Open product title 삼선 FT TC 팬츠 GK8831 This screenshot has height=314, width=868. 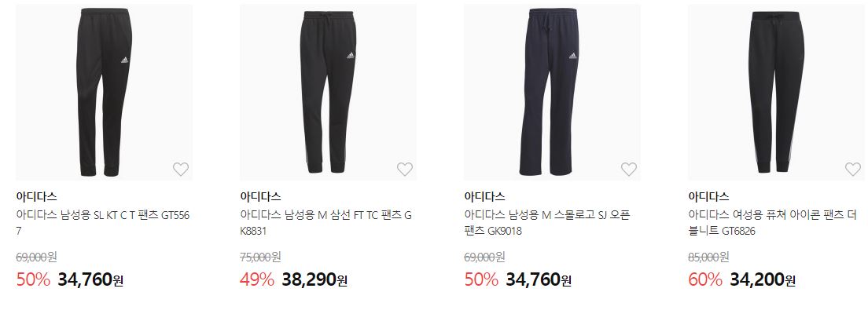click(x=326, y=223)
